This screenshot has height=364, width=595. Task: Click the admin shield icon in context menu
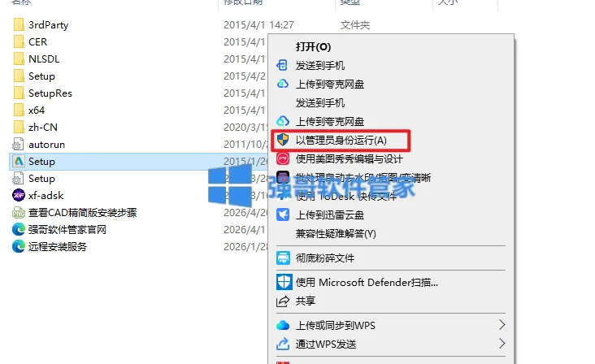coord(283,140)
